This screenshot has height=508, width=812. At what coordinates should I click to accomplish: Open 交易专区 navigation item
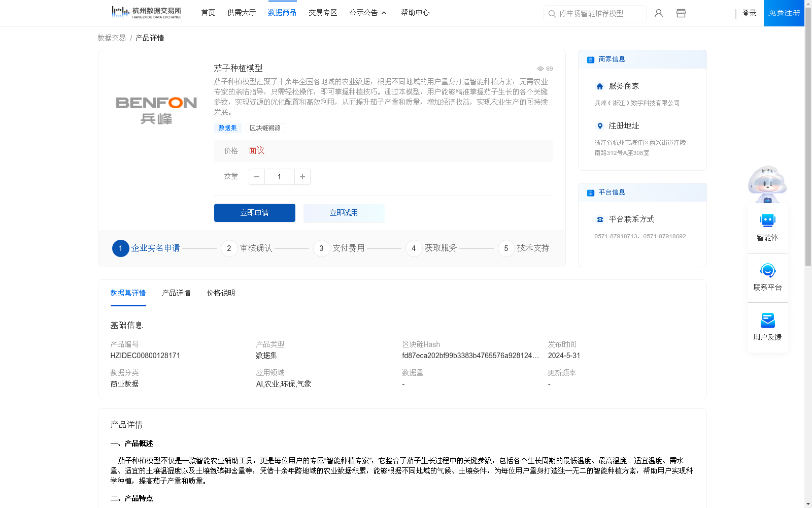323,13
